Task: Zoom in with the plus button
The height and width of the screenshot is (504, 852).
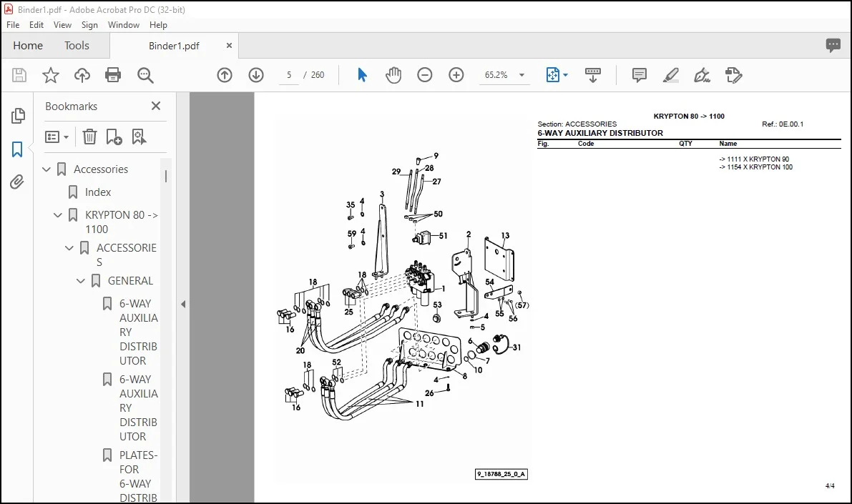Action: 456,75
